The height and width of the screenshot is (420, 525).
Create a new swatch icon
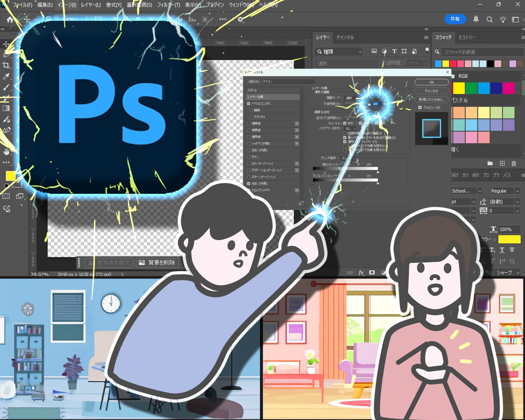502,164
